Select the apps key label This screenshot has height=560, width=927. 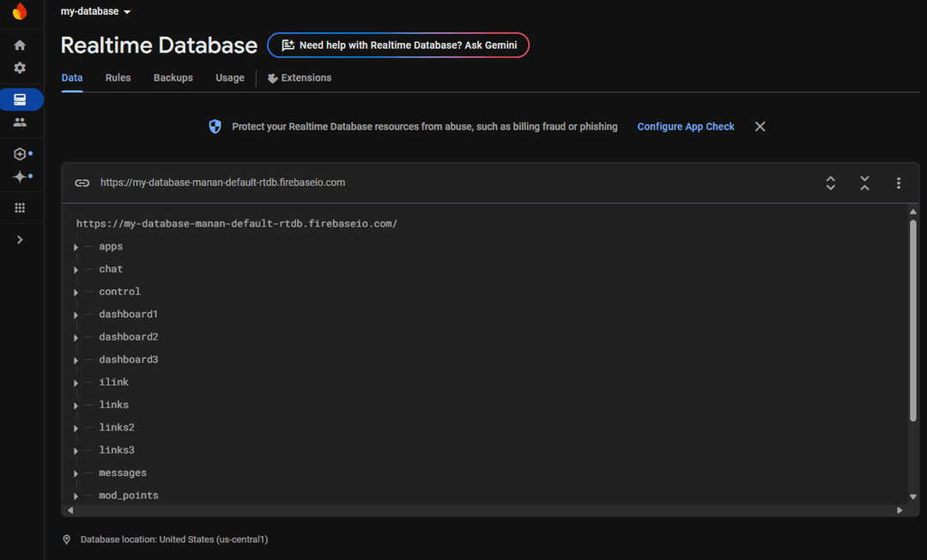tap(111, 246)
